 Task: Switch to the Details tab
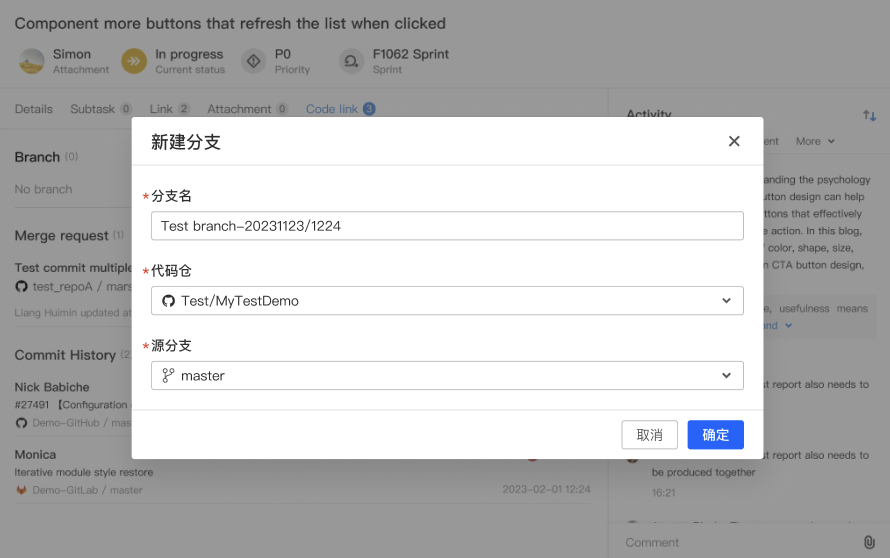pos(33,109)
